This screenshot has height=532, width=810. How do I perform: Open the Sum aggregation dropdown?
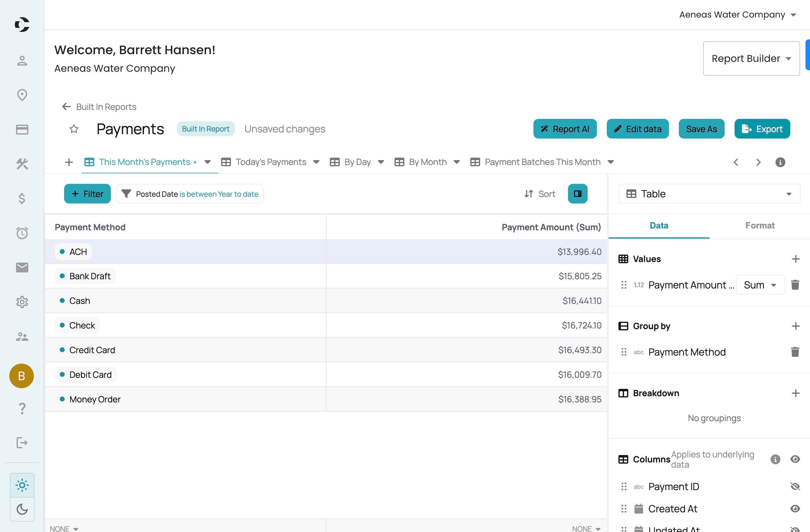[x=760, y=285]
